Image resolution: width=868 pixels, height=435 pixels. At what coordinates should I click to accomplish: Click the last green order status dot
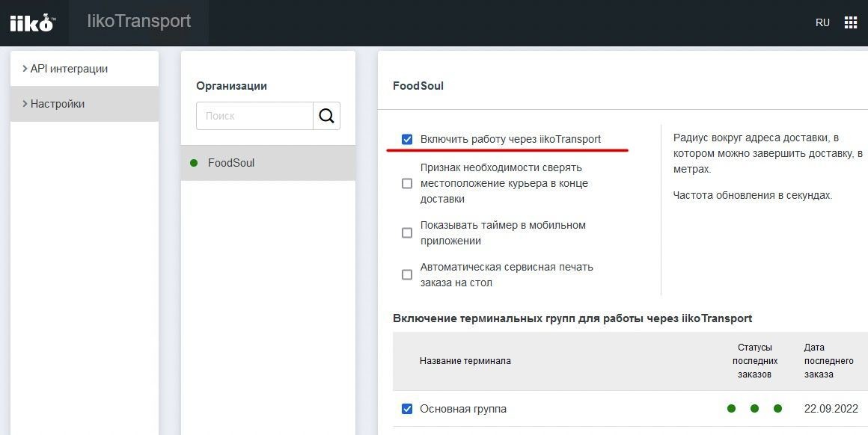coord(777,409)
